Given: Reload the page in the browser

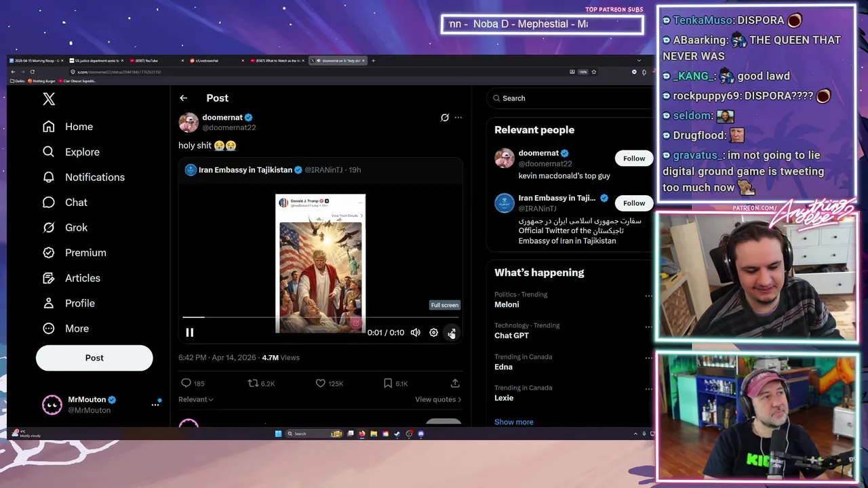Looking at the screenshot, I should click(x=32, y=72).
